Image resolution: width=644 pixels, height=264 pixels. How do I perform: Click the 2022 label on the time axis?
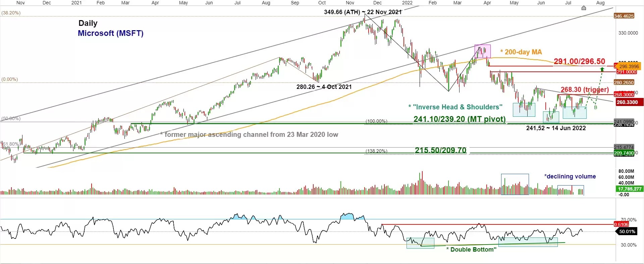407,3
